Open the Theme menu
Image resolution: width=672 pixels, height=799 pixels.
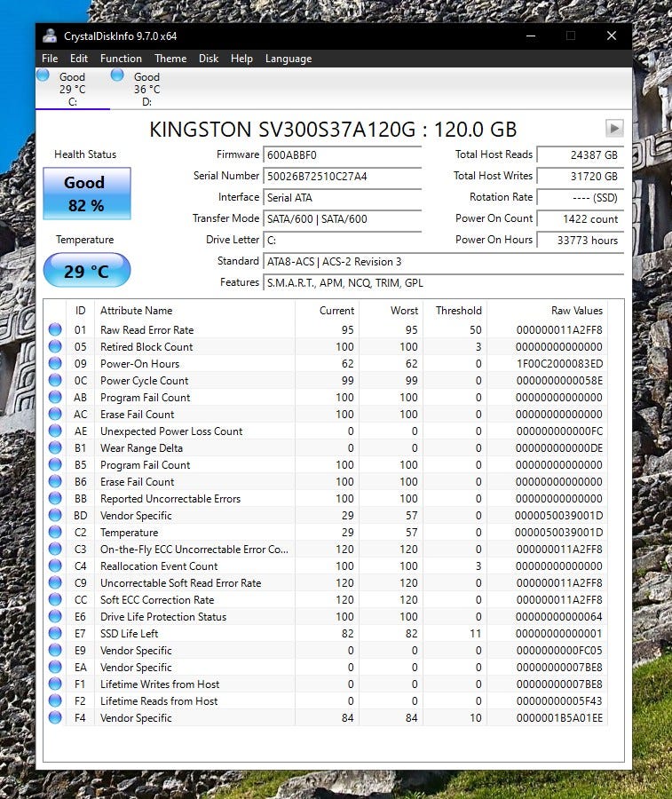[170, 59]
